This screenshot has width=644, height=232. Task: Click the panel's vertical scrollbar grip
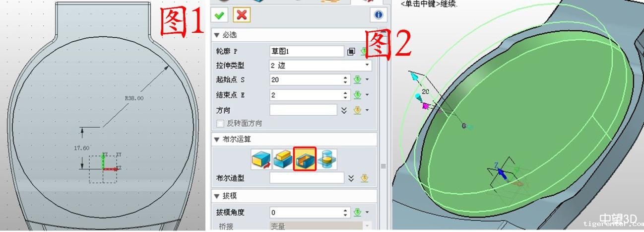click(383, 166)
